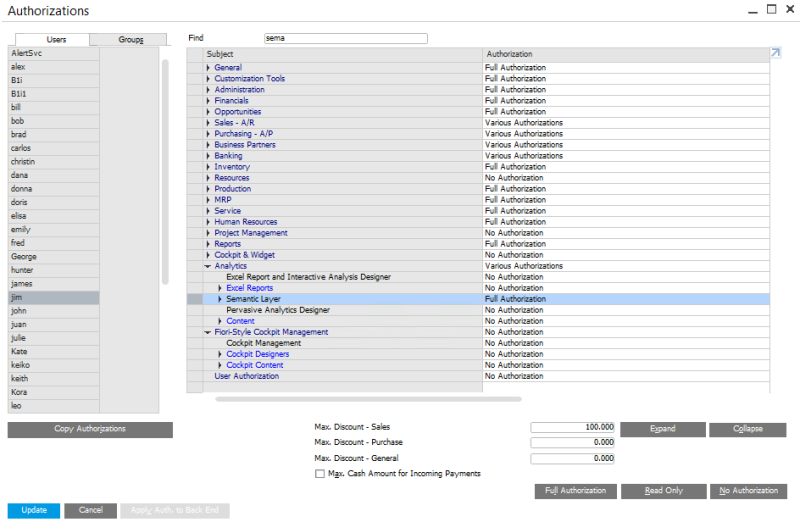The width and height of the screenshot is (800, 522).
Task: Collapse the Fiori-Style Cockpit Management node
Action: click(x=209, y=332)
